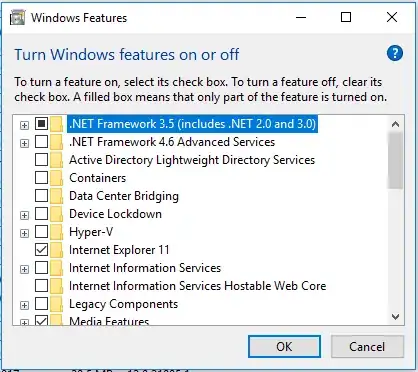Expand the Internet Information Services node

coord(24,269)
